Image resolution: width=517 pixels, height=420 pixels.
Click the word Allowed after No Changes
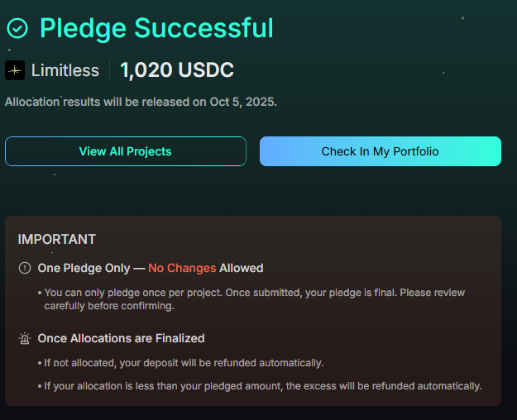point(242,268)
